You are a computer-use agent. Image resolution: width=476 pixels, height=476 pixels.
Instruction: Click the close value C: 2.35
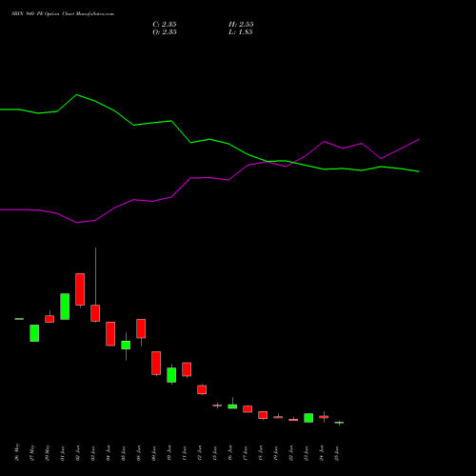(x=165, y=25)
